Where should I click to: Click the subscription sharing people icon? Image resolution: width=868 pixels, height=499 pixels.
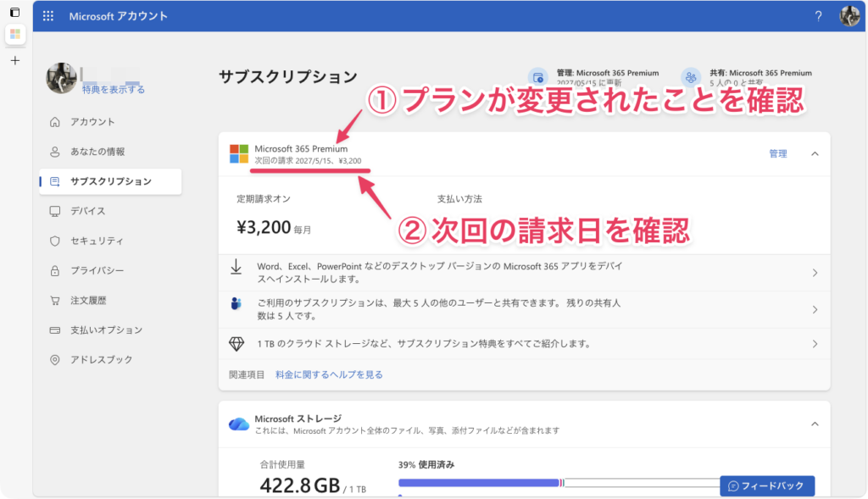pos(236,304)
